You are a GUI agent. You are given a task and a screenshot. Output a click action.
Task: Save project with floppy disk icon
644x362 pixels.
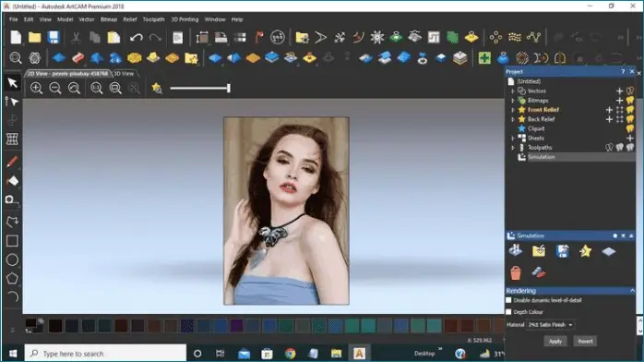pos(54,37)
